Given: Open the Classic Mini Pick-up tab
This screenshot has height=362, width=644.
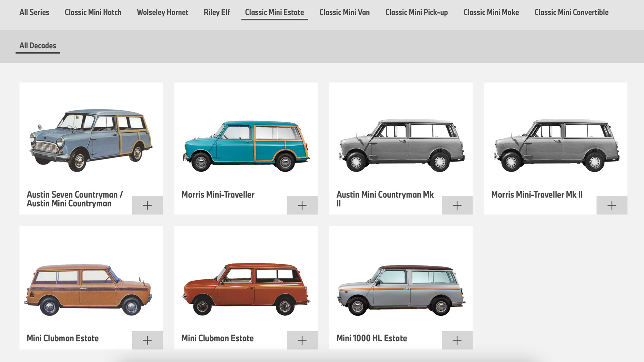Looking at the screenshot, I should click(x=417, y=12).
